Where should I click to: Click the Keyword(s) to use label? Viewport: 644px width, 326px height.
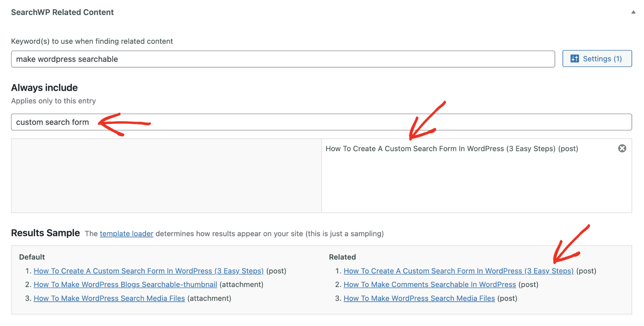[92, 41]
